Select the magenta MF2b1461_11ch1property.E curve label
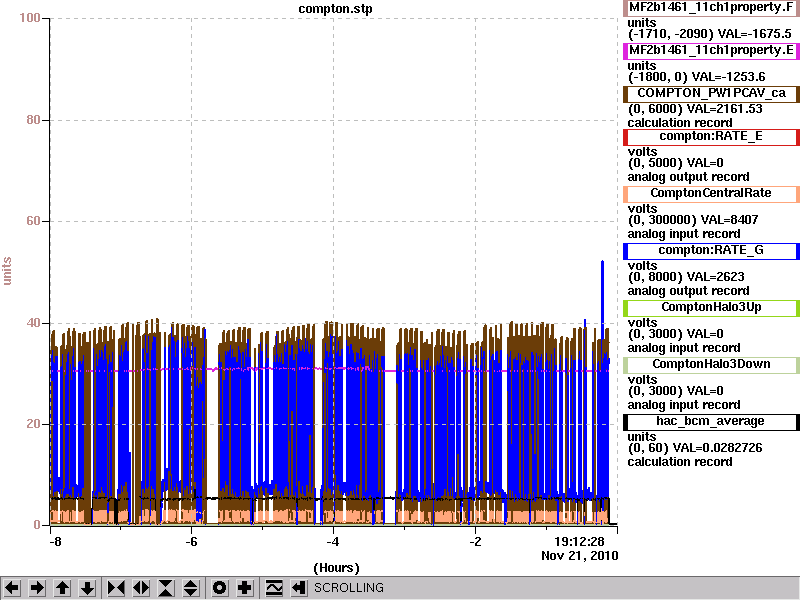Screen dimensions: 800x600 [711, 51]
